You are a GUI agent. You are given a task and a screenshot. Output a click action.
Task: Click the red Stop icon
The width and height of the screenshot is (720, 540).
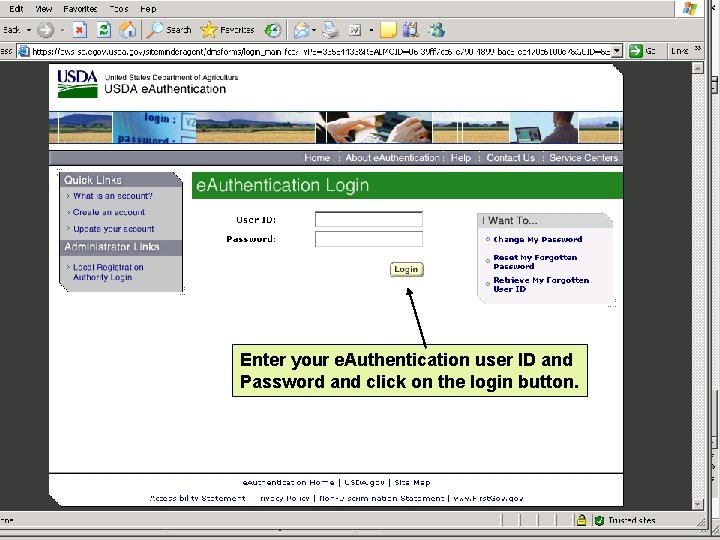pyautogui.click(x=79, y=30)
